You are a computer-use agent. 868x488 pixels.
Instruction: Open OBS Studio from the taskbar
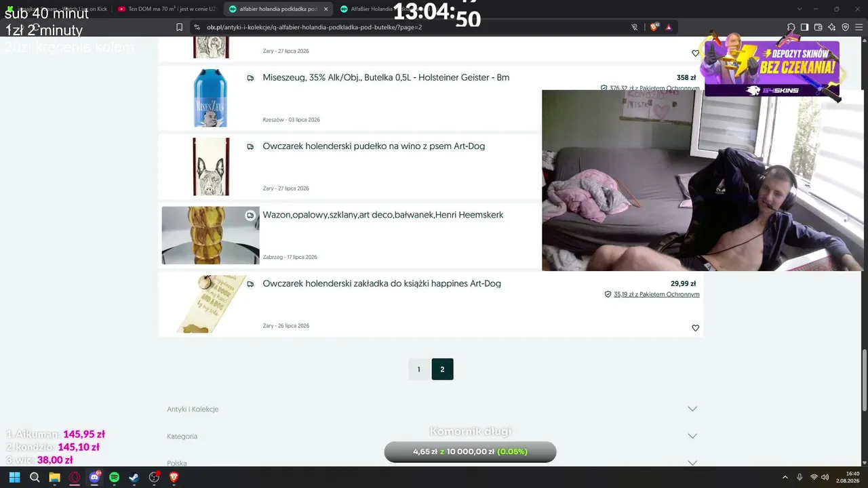154,477
